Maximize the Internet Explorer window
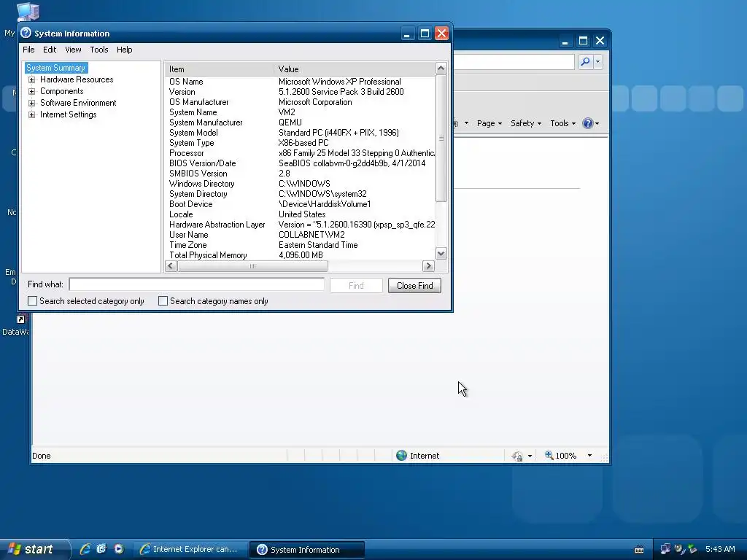 click(583, 41)
